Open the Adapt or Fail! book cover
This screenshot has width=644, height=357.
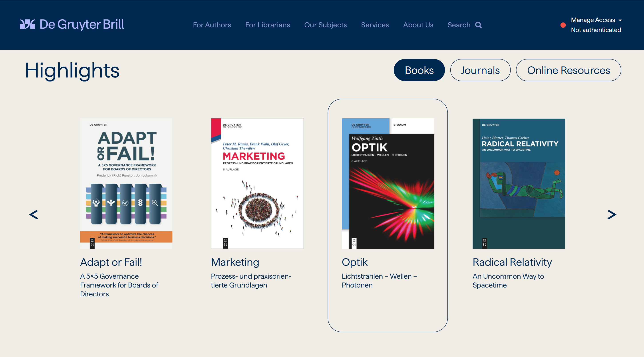click(126, 183)
